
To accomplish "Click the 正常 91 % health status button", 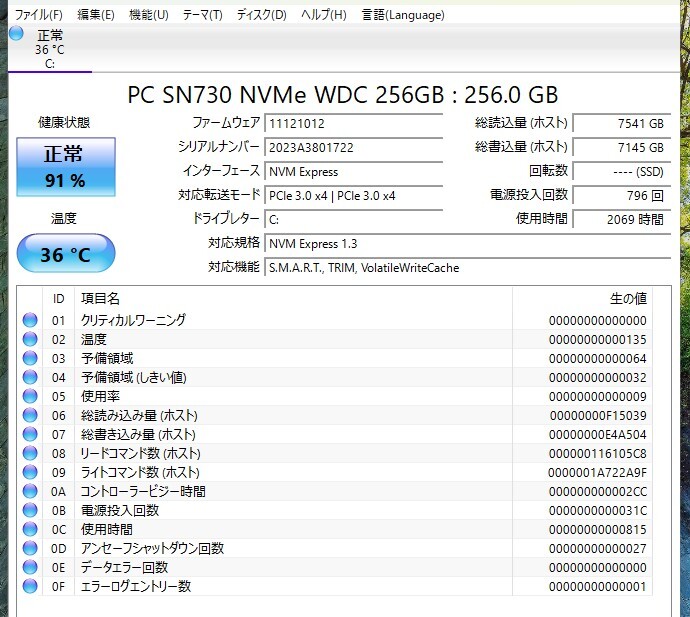I will (x=66, y=167).
